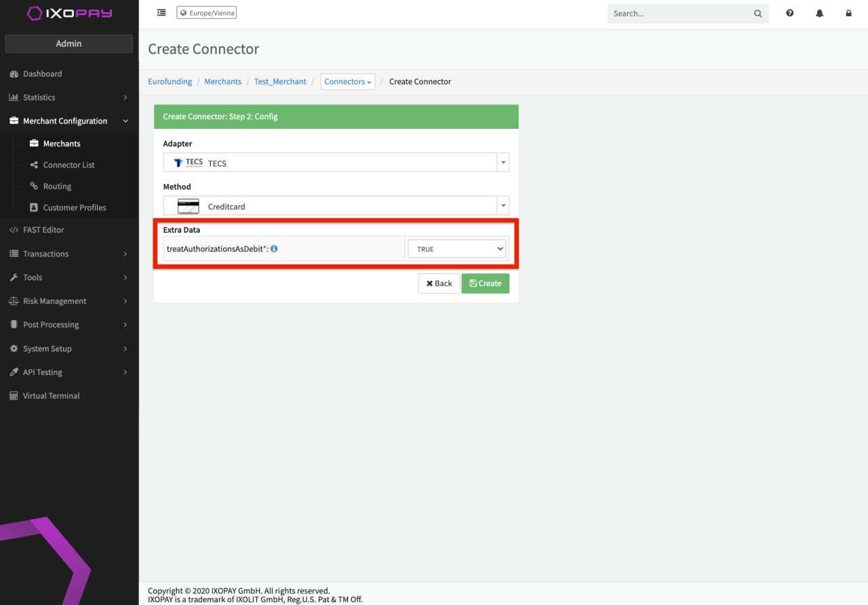Image resolution: width=868 pixels, height=605 pixels.
Task: Open the IXOPAY logo home link
Action: click(x=69, y=13)
